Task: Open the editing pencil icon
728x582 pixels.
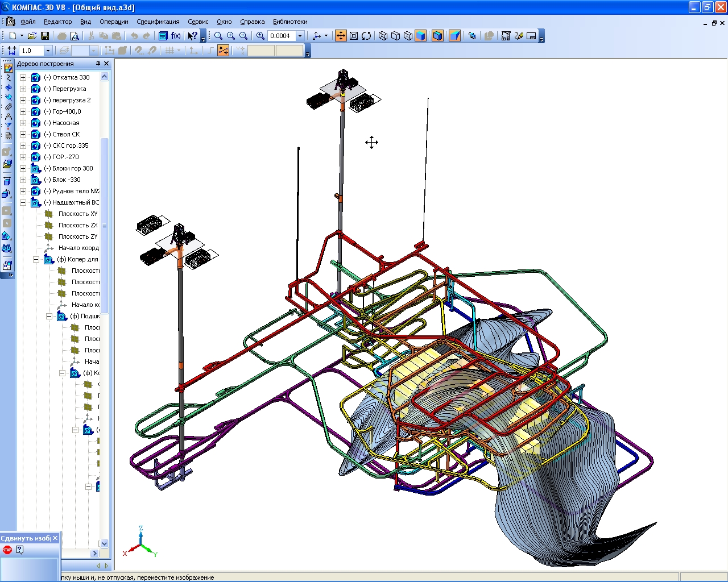Action: (x=519, y=36)
